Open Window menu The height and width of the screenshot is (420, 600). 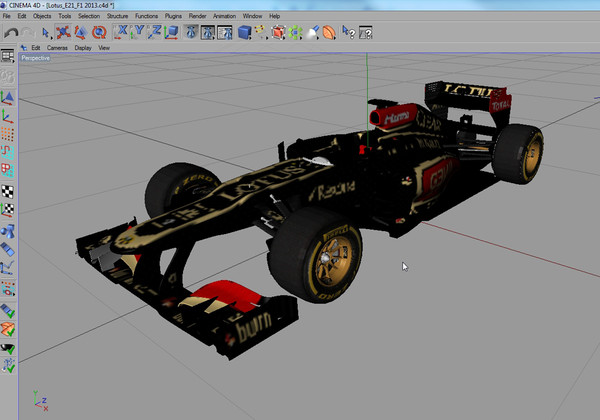click(x=252, y=16)
